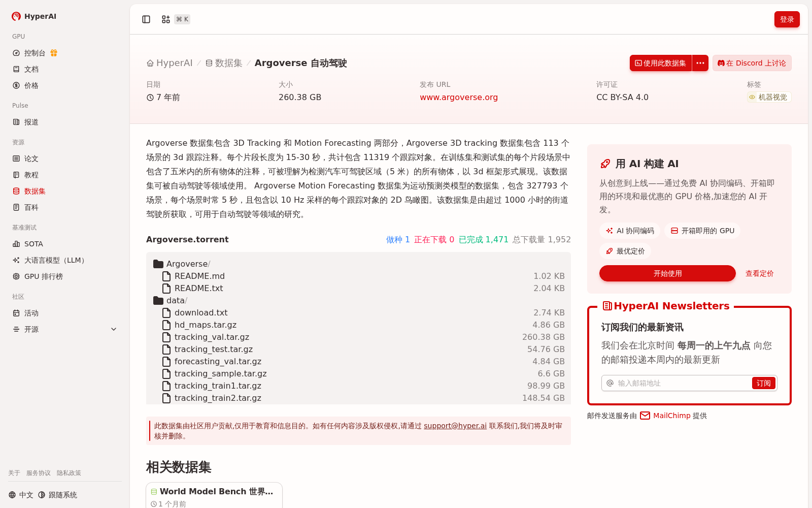Screen dimensions: 812x508
Task: Click the data/ folder icon
Action: [x=158, y=301]
